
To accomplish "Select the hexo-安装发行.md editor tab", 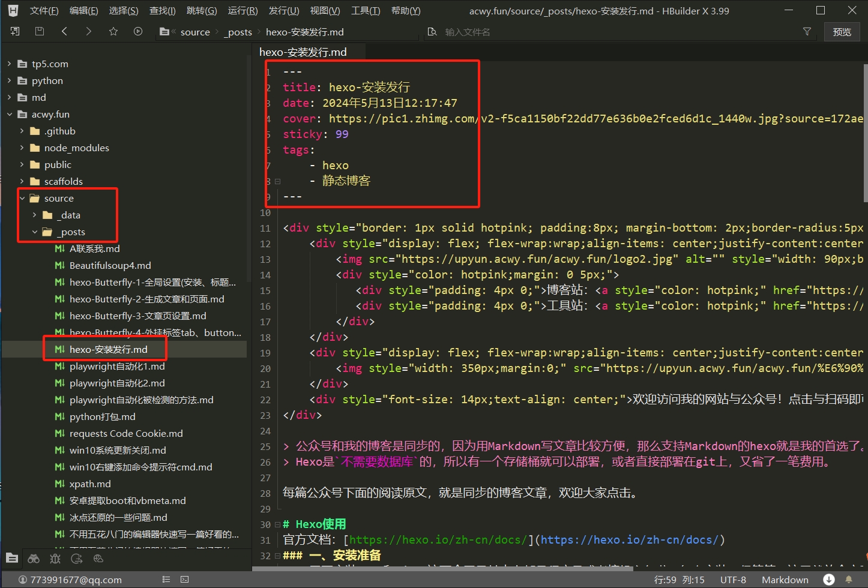I will 303,52.
